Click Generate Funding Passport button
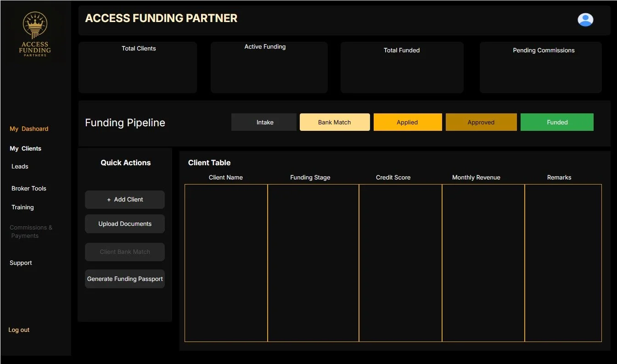 click(125, 279)
